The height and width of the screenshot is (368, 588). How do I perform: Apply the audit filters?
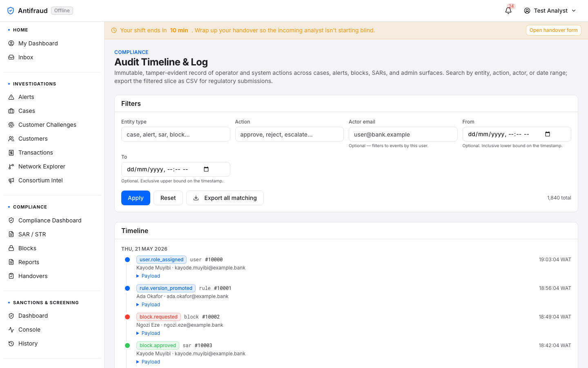click(136, 198)
